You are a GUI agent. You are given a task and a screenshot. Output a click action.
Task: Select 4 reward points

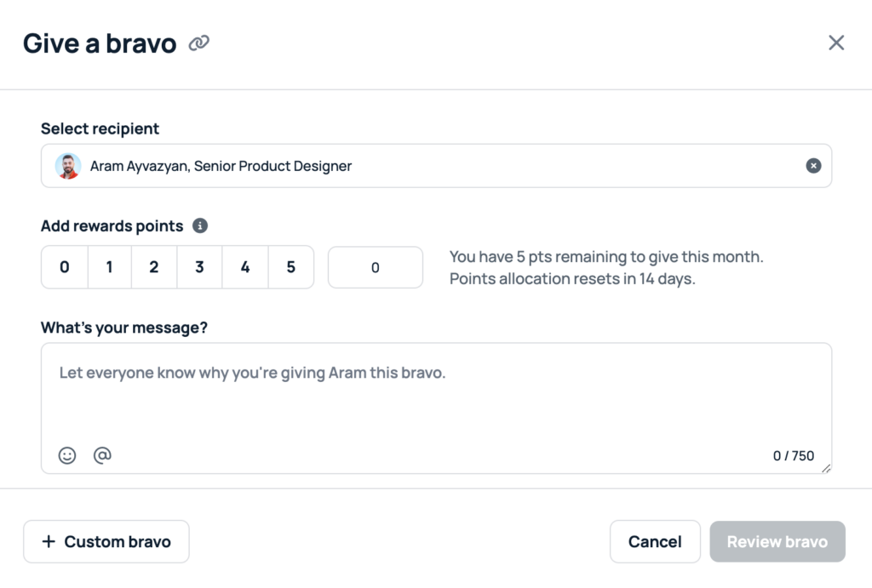(245, 267)
